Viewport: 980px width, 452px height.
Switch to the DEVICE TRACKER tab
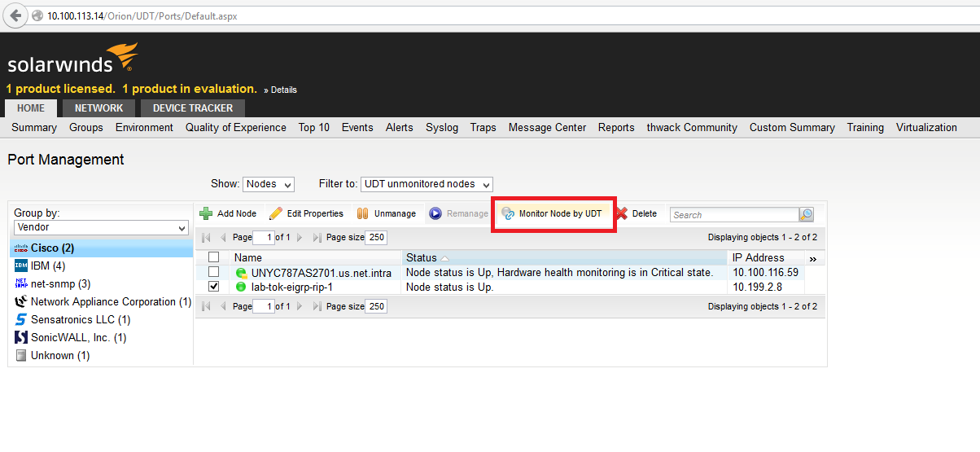[x=193, y=108]
